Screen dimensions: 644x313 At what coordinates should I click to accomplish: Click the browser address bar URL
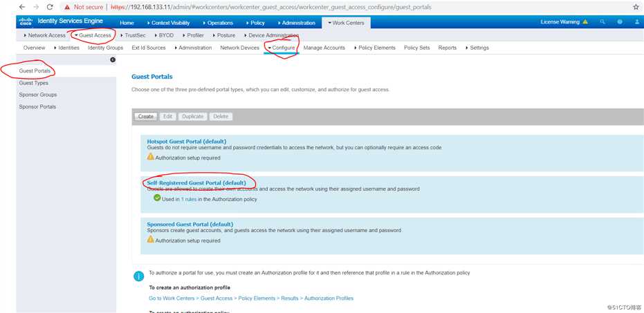click(271, 8)
